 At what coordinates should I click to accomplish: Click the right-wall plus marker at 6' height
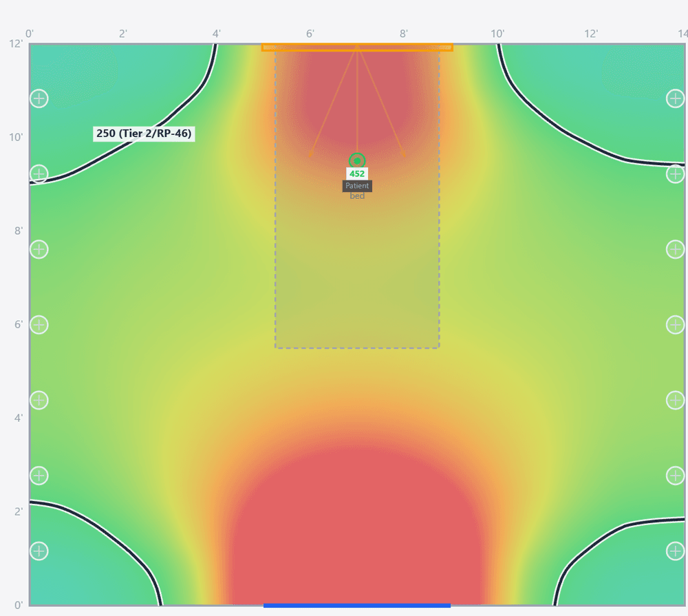(x=676, y=325)
